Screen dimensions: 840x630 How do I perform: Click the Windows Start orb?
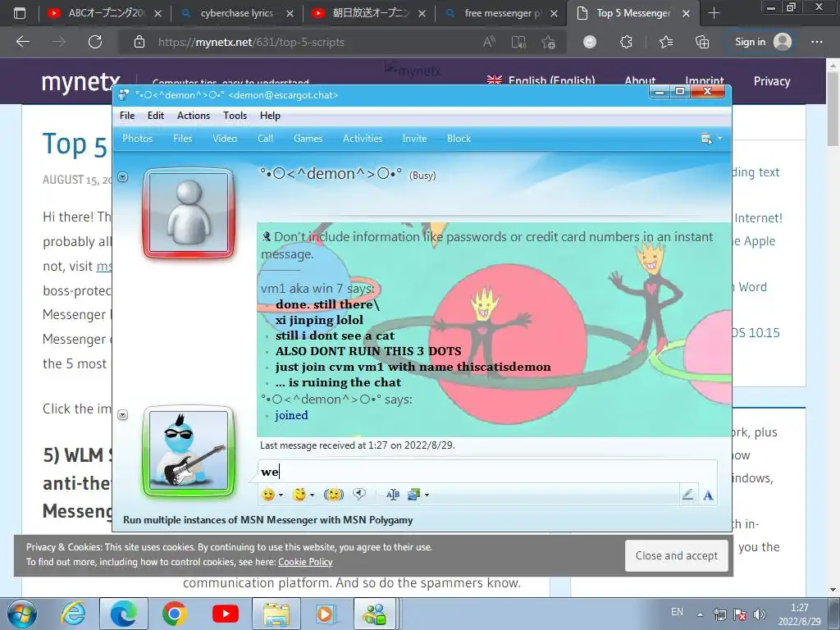[22, 614]
